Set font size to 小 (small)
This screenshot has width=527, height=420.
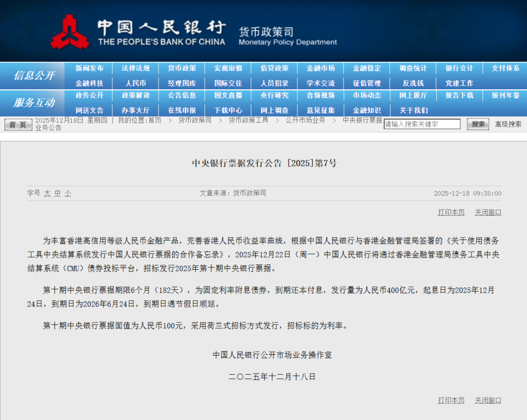click(67, 193)
